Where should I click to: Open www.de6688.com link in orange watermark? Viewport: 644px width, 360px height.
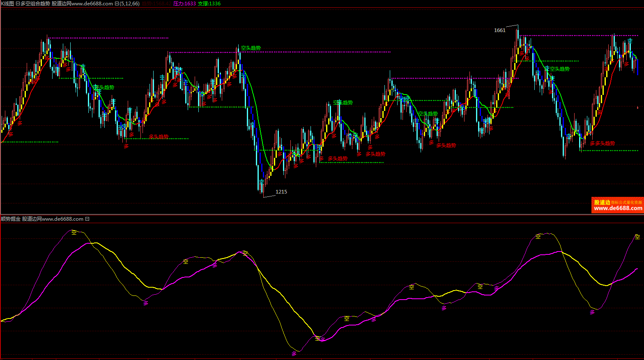click(618, 208)
